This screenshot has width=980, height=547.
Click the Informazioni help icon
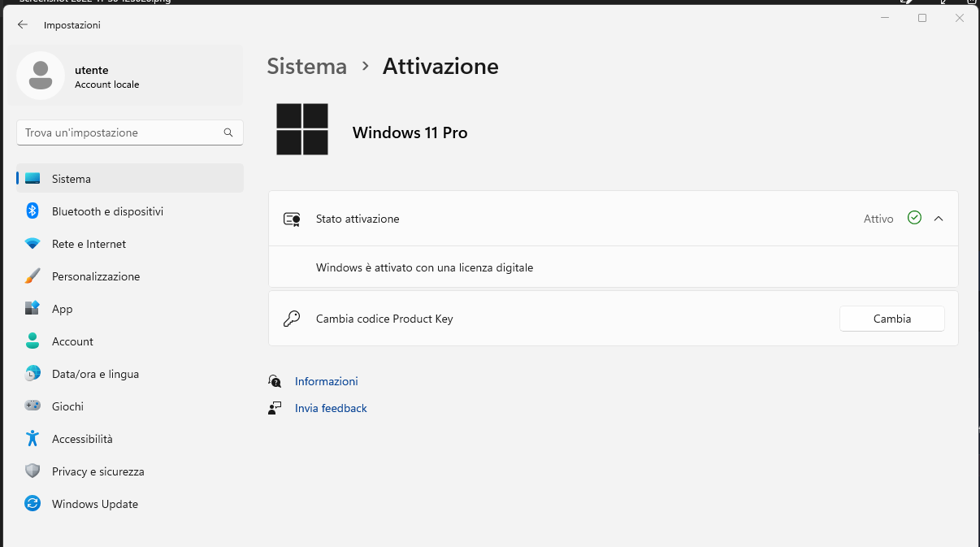(x=275, y=381)
